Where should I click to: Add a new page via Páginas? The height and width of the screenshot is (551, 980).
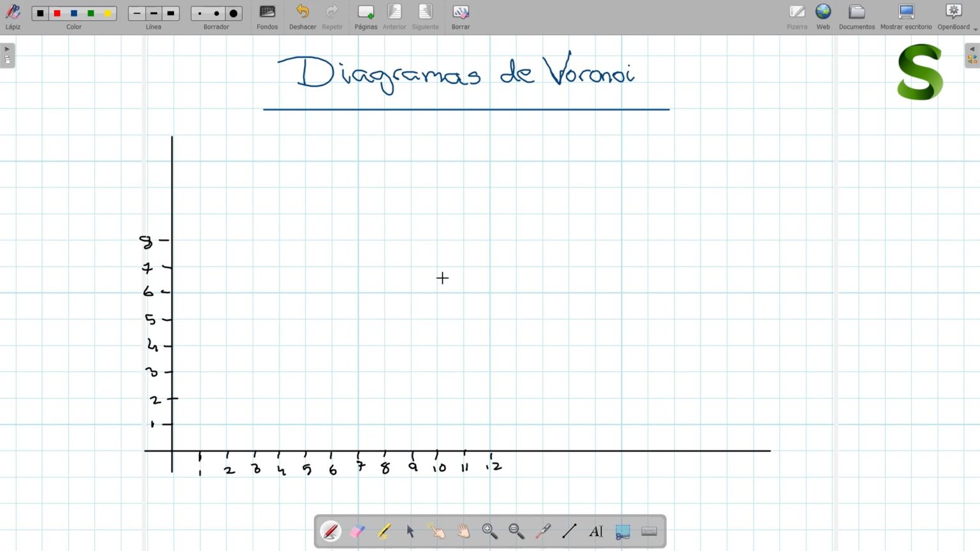coord(366,13)
